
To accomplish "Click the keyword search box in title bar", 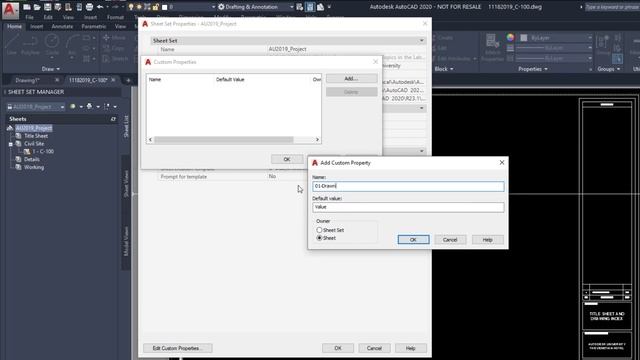I will (612, 7).
